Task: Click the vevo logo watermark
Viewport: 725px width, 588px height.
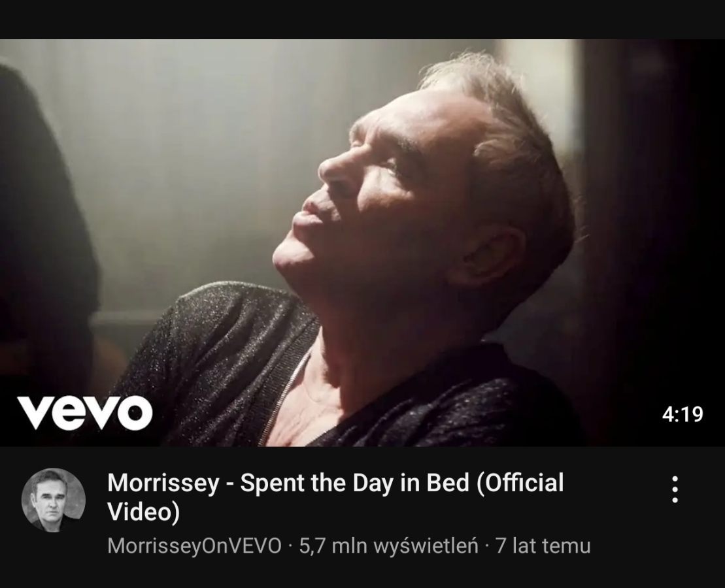Action: tap(85, 413)
